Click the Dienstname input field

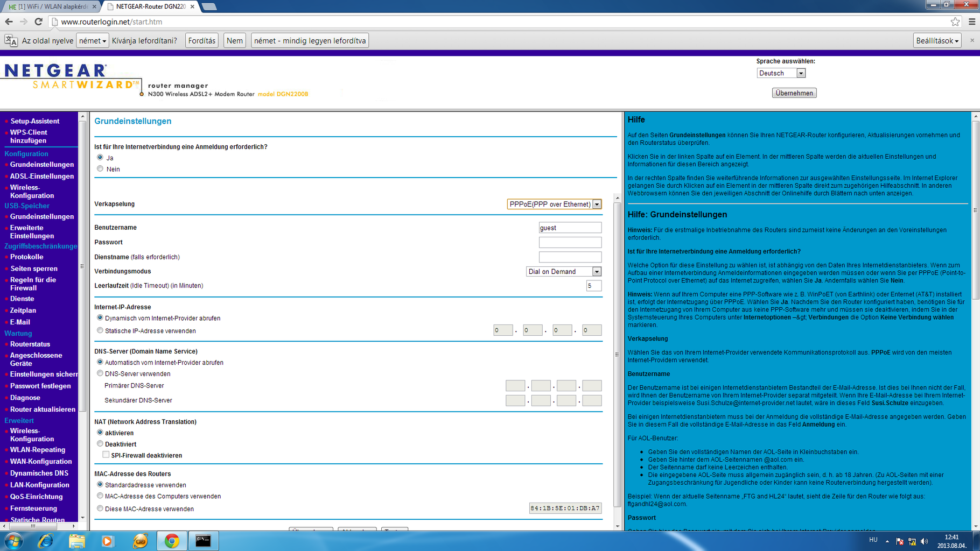[x=570, y=257]
